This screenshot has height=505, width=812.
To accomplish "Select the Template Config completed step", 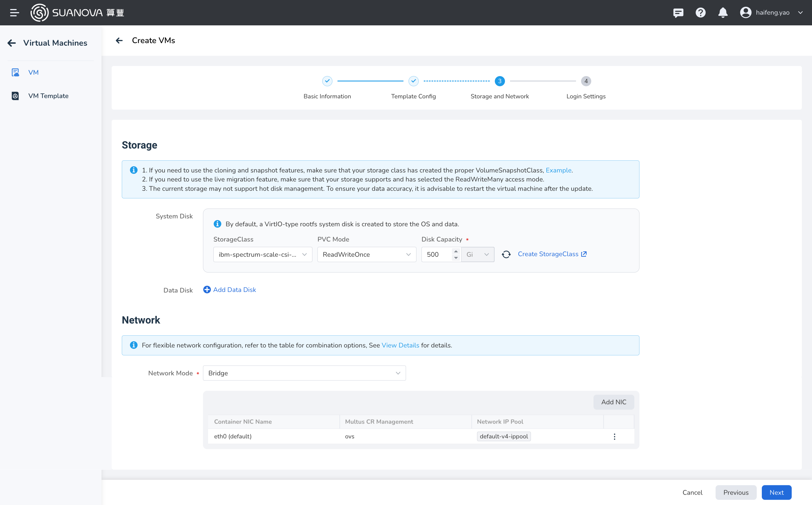I will [413, 81].
